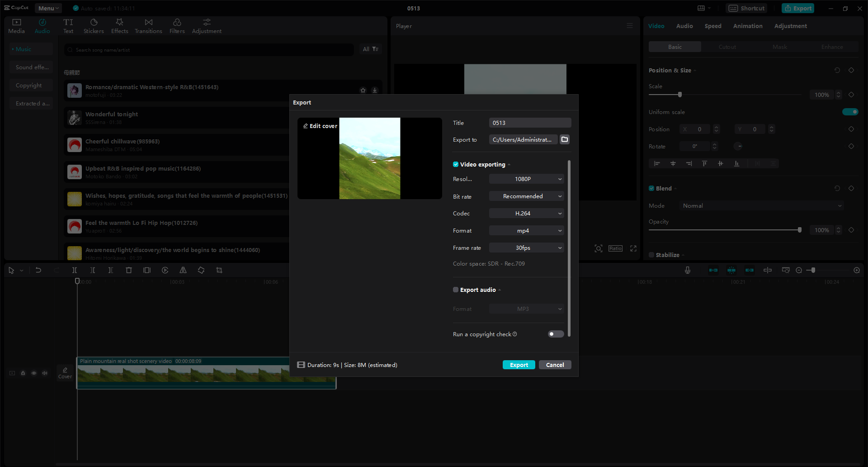Viewport: 868px width, 467px height.
Task: Switch to the Animation tab
Action: 748,26
